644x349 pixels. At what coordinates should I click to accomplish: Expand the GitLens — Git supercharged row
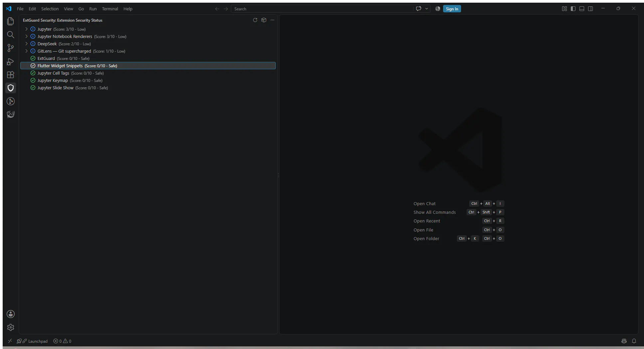(x=27, y=51)
